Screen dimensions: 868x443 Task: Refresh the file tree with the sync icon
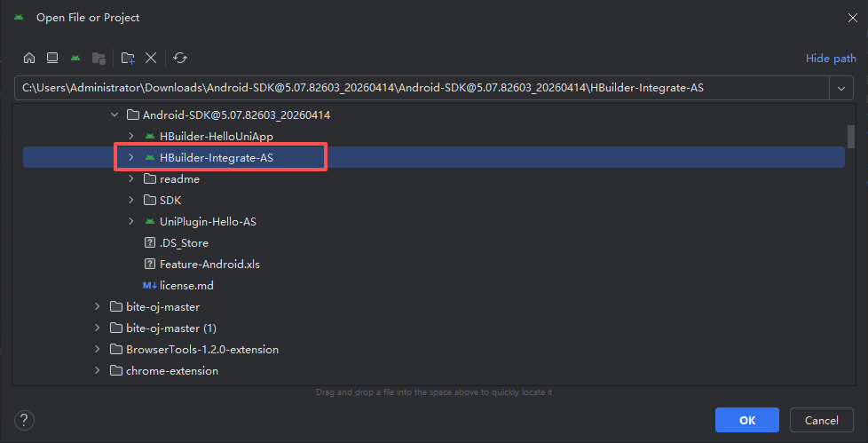pyautogui.click(x=180, y=58)
